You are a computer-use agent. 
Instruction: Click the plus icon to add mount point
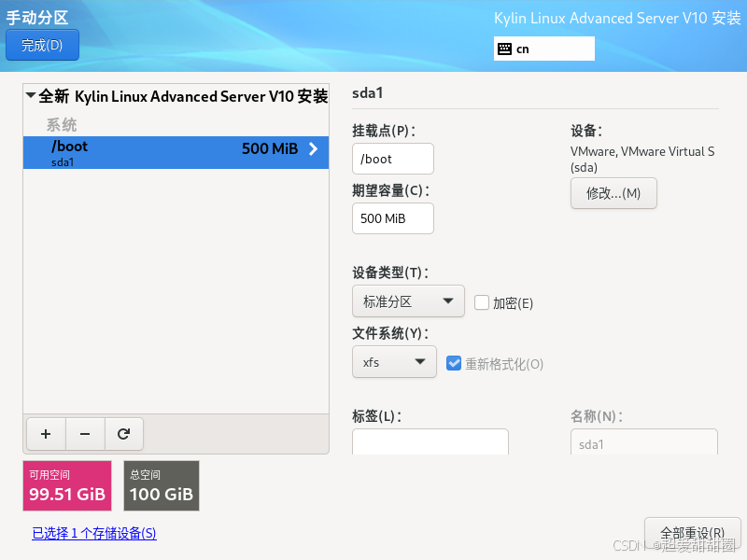[x=46, y=434]
